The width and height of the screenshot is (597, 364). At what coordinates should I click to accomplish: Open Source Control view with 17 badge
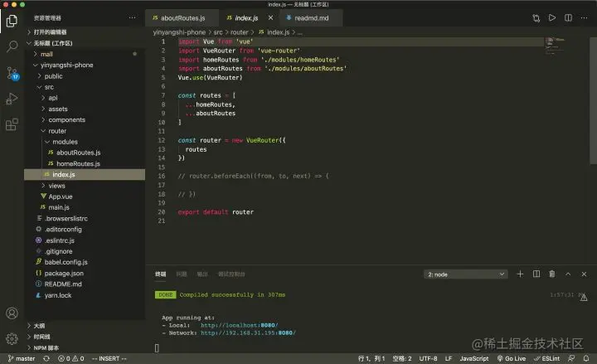tap(12, 73)
